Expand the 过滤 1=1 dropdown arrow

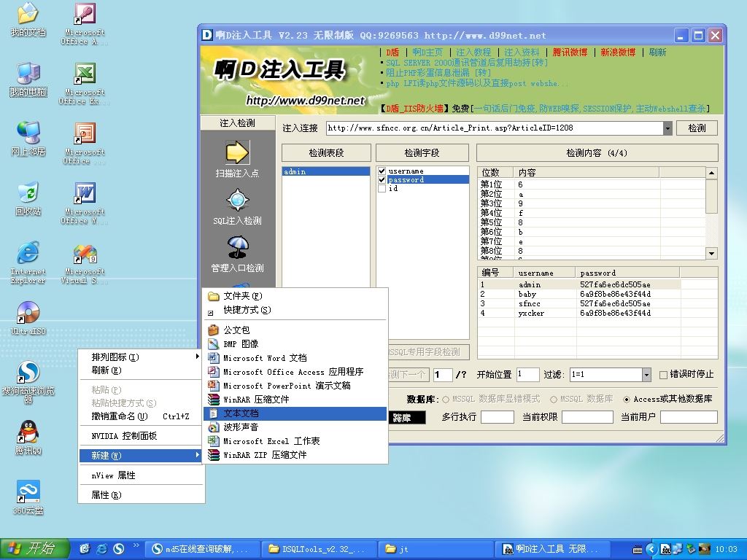(646, 375)
